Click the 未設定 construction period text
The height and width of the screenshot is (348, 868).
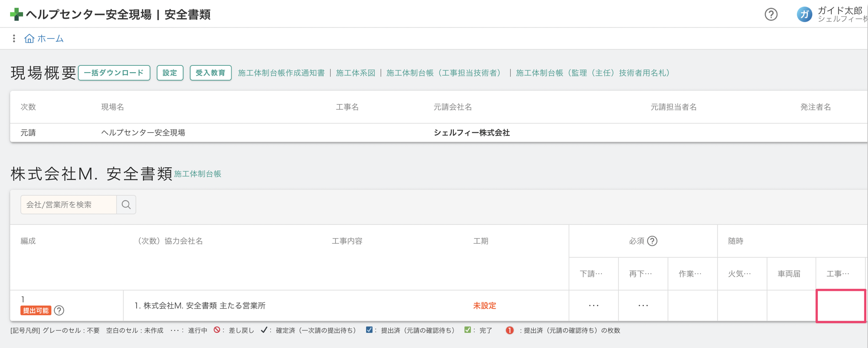click(x=484, y=306)
